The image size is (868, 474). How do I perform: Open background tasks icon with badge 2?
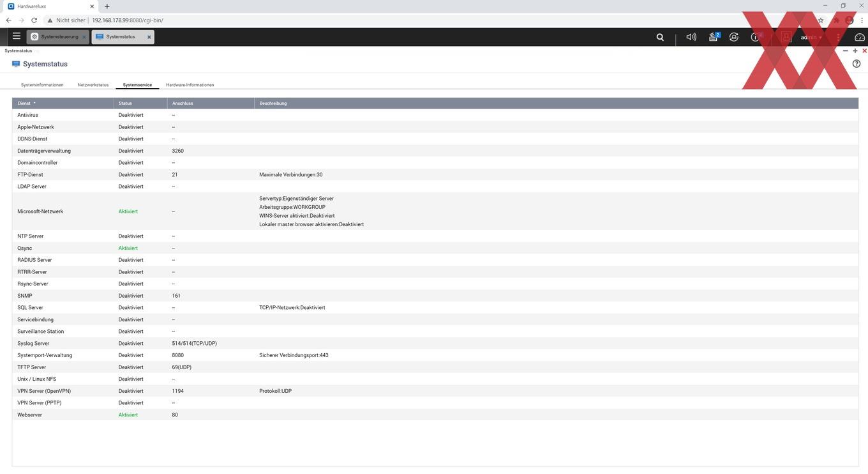(x=714, y=37)
